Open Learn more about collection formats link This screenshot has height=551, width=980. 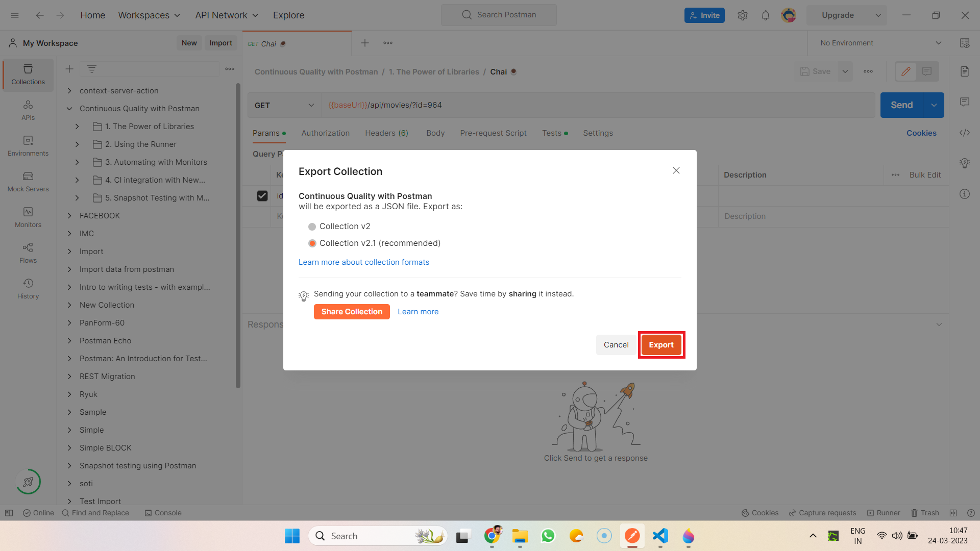pos(364,262)
